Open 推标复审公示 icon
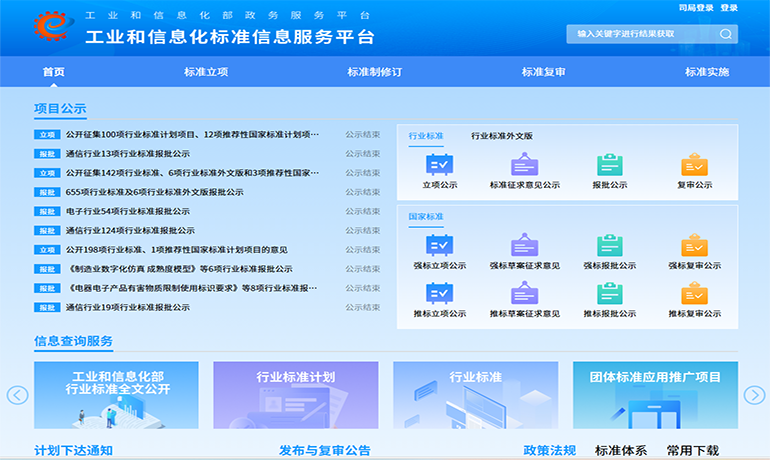The width and height of the screenshot is (770, 460). tap(694, 294)
